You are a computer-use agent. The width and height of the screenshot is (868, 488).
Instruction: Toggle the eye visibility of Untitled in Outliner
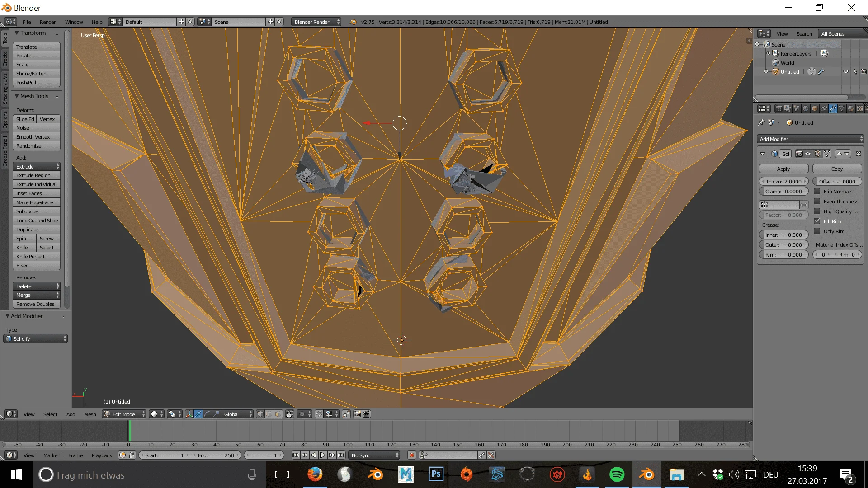(x=846, y=71)
